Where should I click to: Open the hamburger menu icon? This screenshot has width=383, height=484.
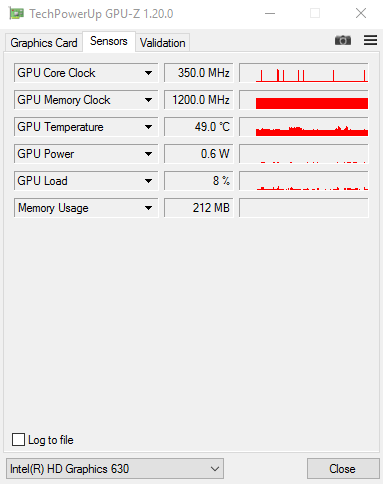tap(370, 40)
